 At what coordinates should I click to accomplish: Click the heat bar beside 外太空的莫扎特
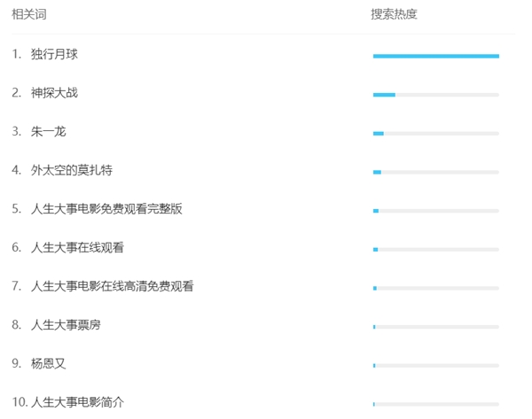[436, 172]
